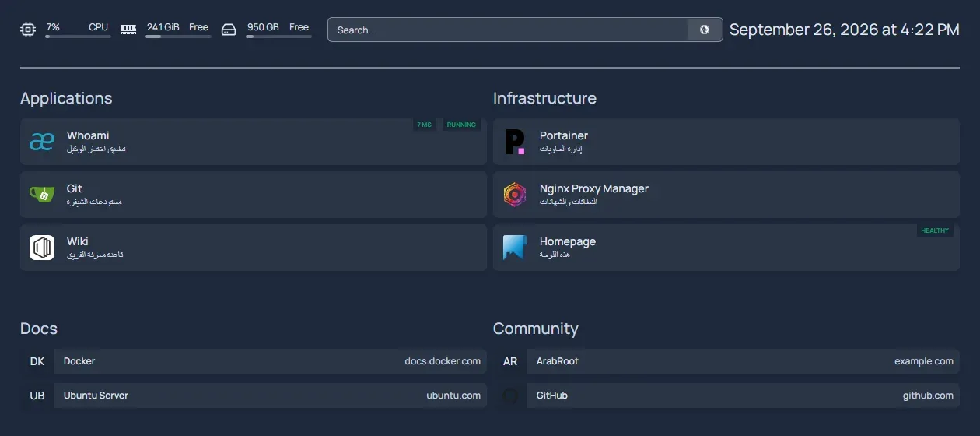Image resolution: width=980 pixels, height=436 pixels.
Task: Click the DK bookmark abbreviation
Action: [37, 361]
